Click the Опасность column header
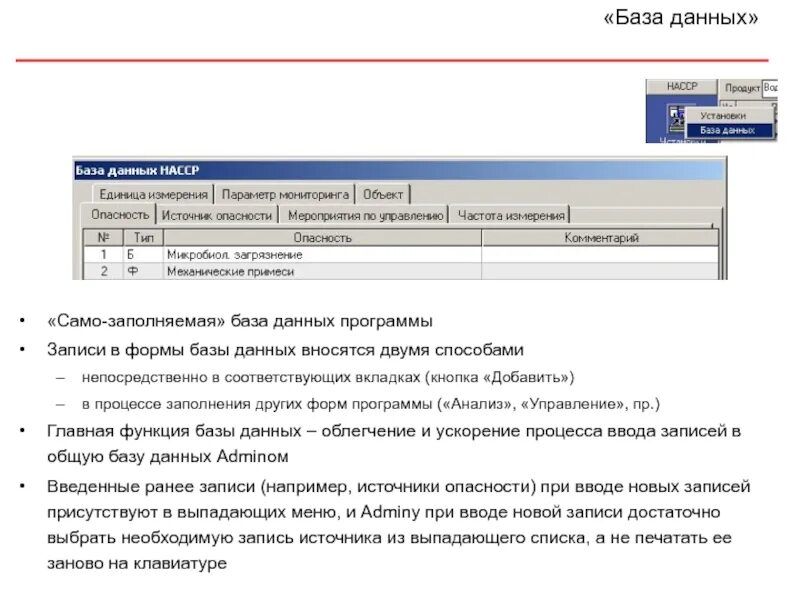 322,238
